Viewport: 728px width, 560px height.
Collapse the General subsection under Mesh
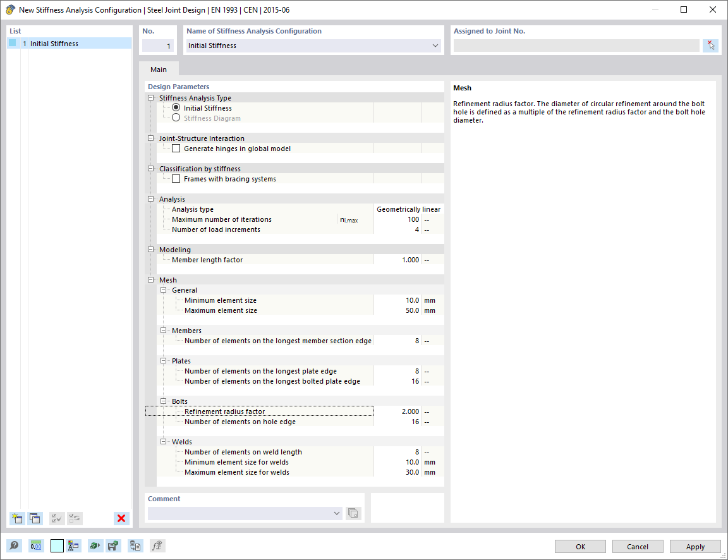click(x=164, y=289)
